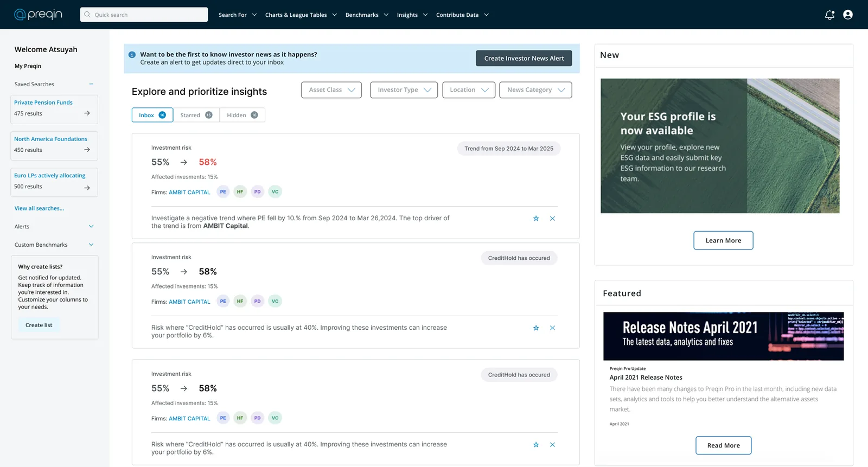Click the PE badge in the second card
The width and height of the screenshot is (868, 467).
(x=223, y=301)
